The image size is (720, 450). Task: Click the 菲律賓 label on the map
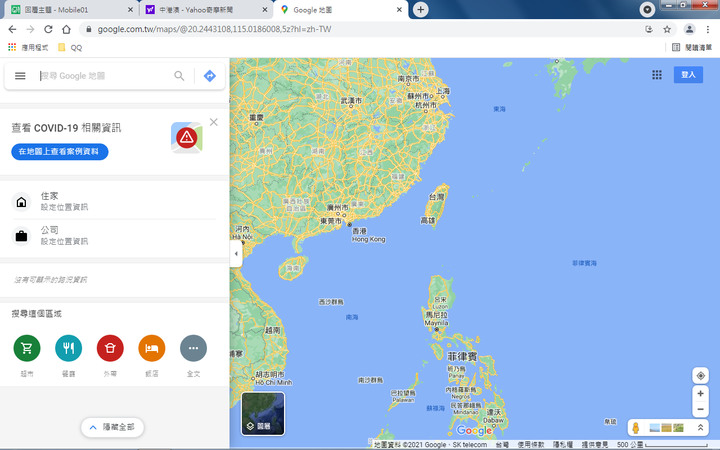(462, 356)
